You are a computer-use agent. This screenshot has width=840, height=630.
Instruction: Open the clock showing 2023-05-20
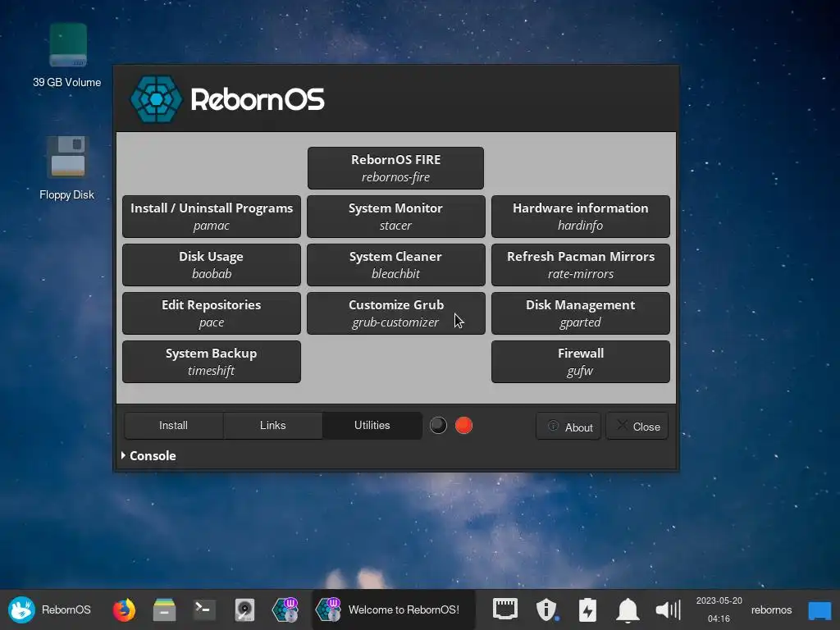pos(719,609)
